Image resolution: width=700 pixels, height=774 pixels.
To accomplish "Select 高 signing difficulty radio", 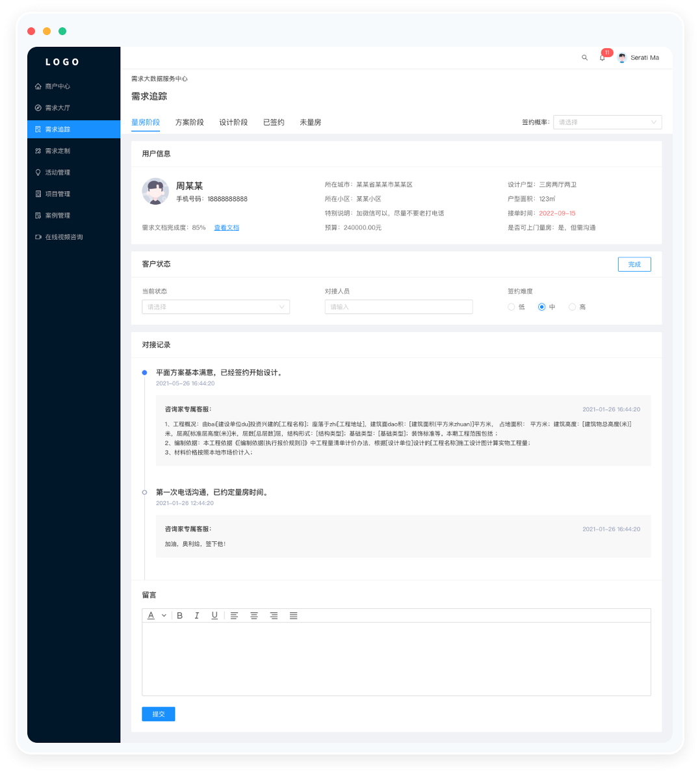I will click(x=572, y=307).
